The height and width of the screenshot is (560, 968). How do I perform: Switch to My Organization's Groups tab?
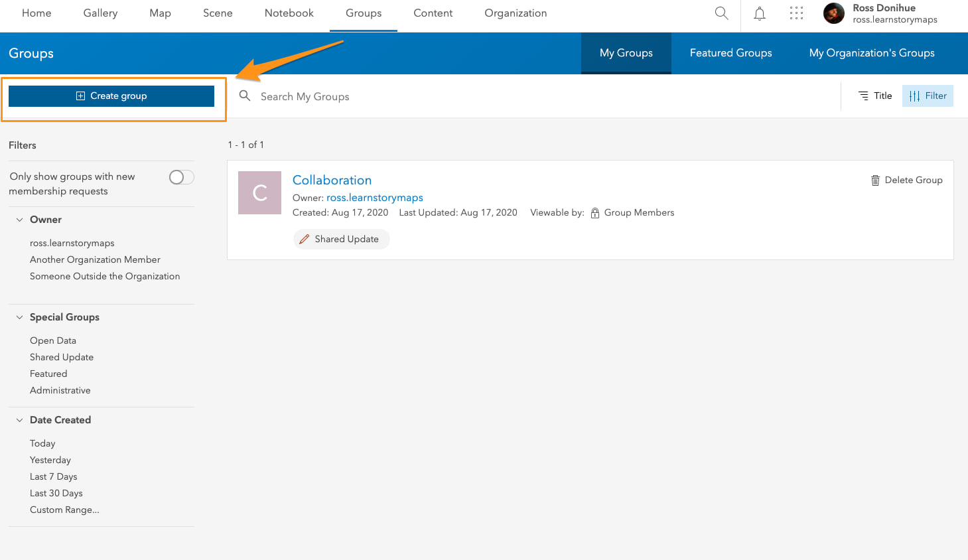pyautogui.click(x=872, y=53)
